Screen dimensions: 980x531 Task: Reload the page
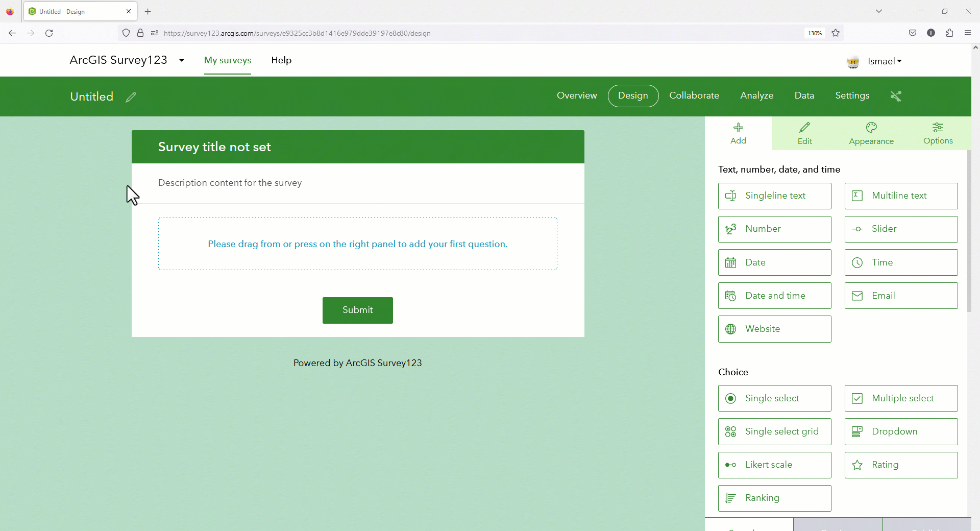point(49,33)
